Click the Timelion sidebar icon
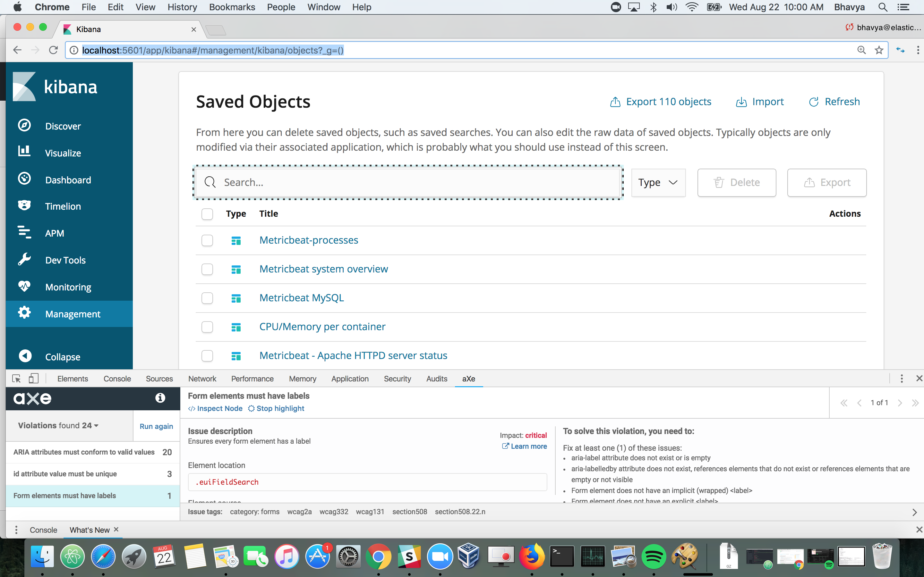 point(24,205)
